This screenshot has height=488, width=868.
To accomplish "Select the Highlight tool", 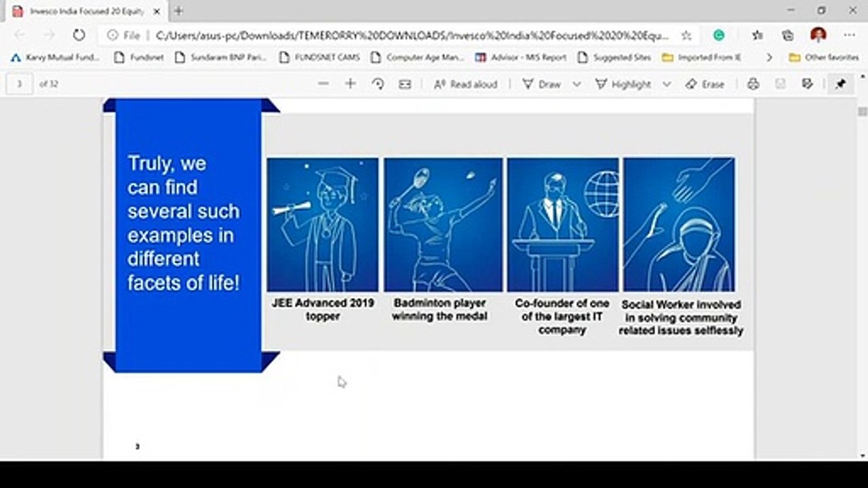I will pos(623,84).
